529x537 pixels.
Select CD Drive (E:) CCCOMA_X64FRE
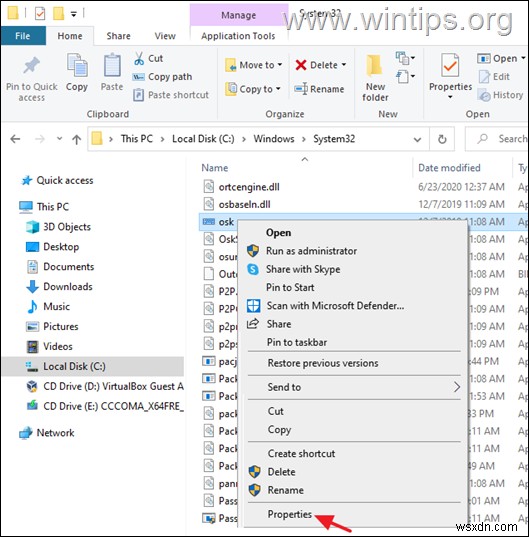coord(105,406)
